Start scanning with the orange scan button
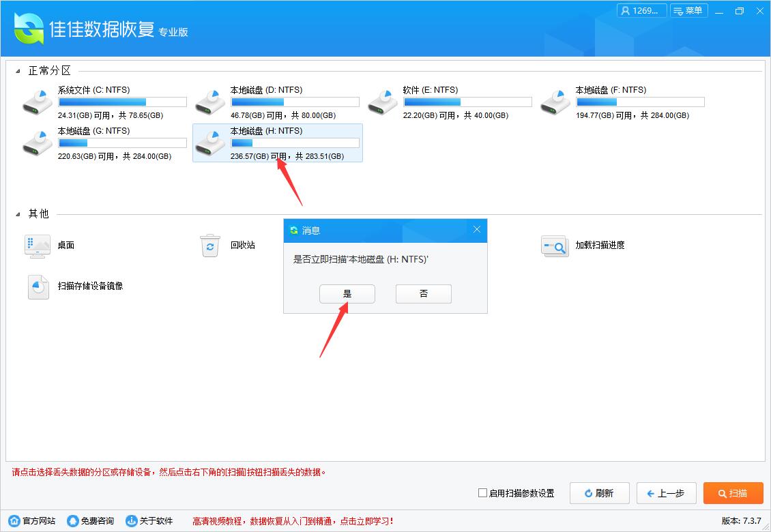 pyautogui.click(x=733, y=493)
